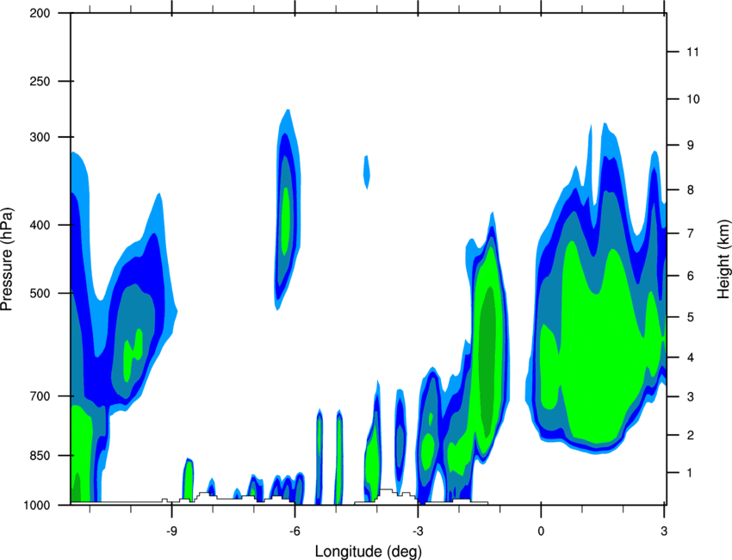This screenshot has width=732, height=560.
Task: Pick the 2 km height tick label
Action: click(x=691, y=435)
